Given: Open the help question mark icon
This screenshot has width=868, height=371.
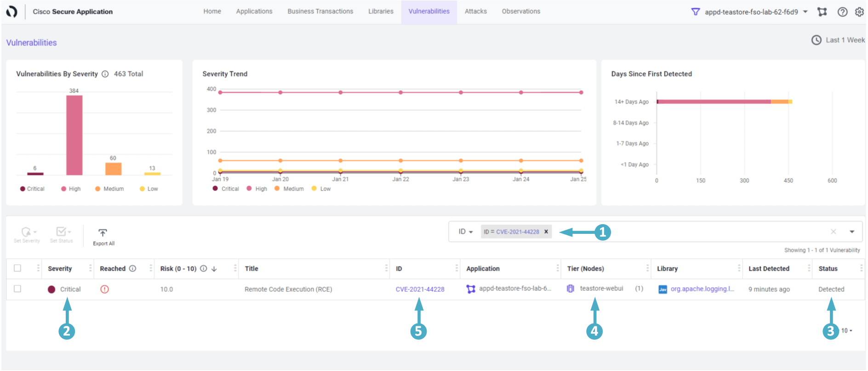Looking at the screenshot, I should (842, 12).
